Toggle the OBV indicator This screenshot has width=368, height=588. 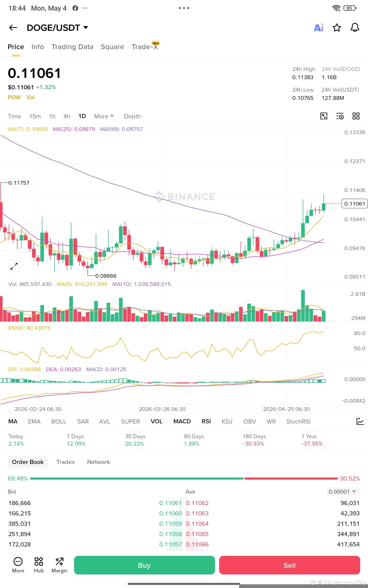coord(250,421)
